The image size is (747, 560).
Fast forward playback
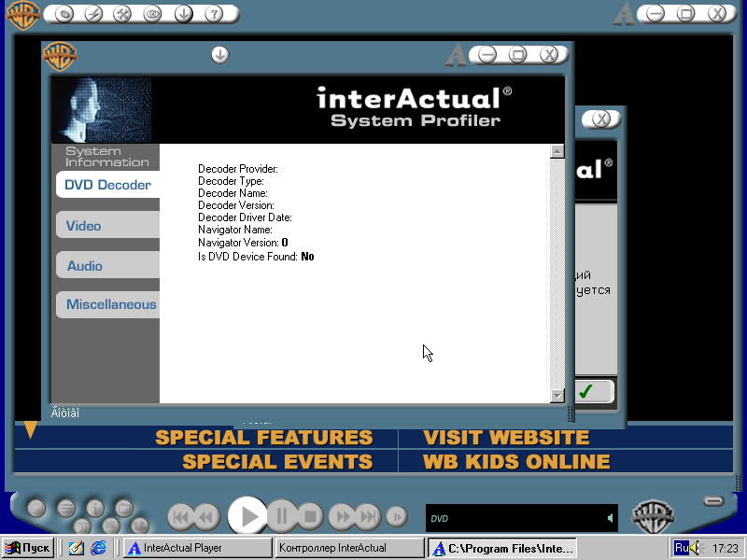click(342, 517)
